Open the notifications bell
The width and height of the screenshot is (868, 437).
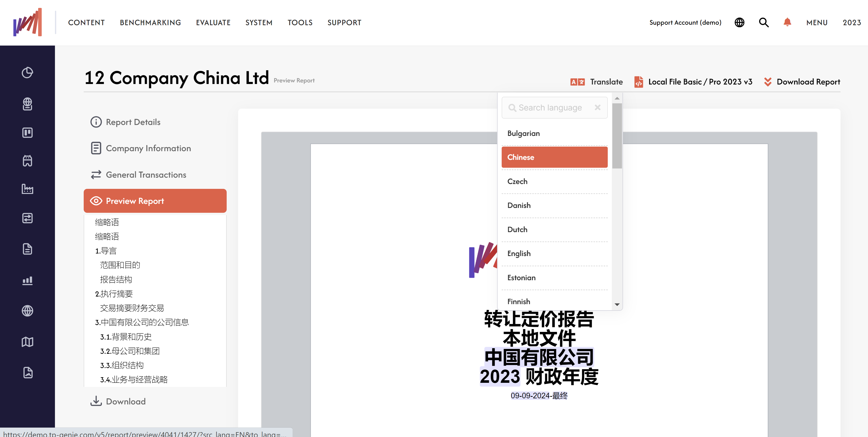click(787, 22)
